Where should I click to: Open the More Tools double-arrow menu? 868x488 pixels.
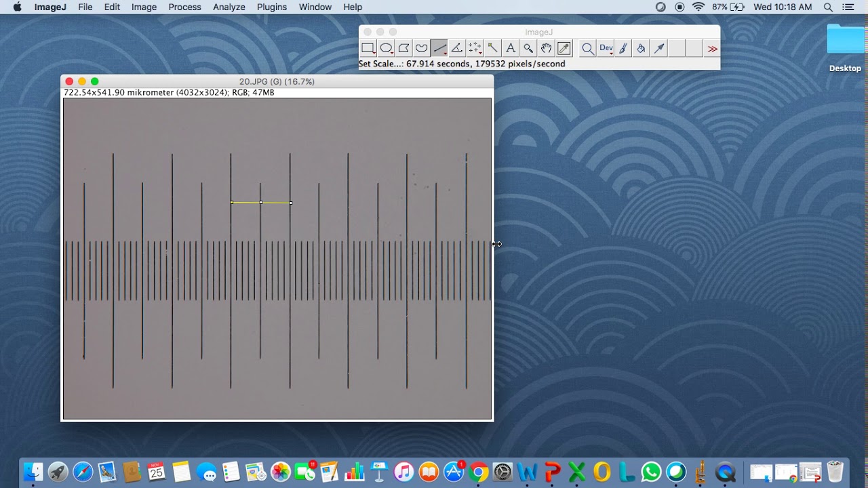coord(712,48)
